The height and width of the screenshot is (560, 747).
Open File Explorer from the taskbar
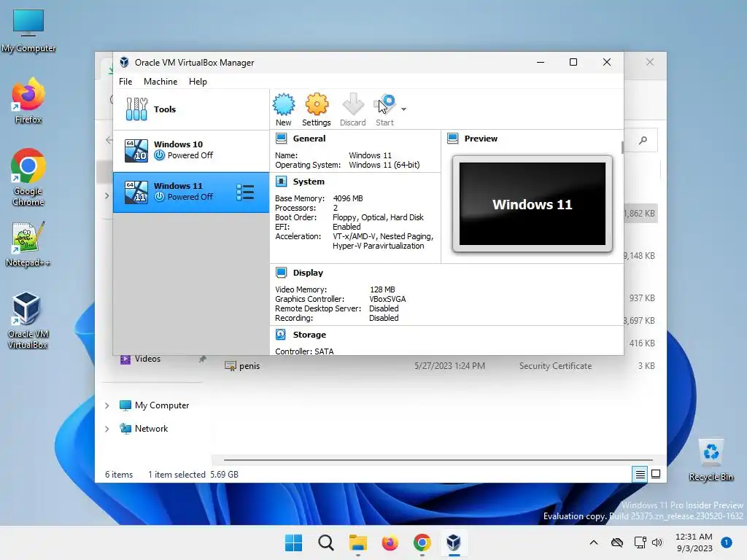(357, 542)
